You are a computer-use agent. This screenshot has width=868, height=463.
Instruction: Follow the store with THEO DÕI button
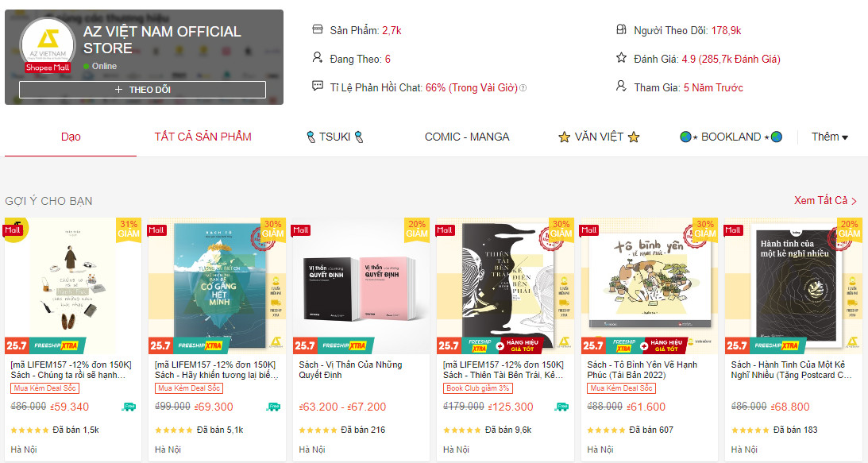(142, 90)
